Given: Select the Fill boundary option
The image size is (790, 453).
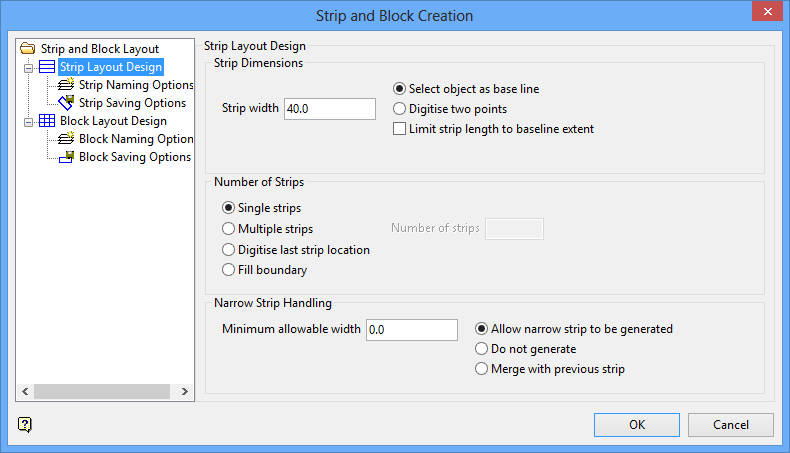Looking at the screenshot, I should (229, 270).
